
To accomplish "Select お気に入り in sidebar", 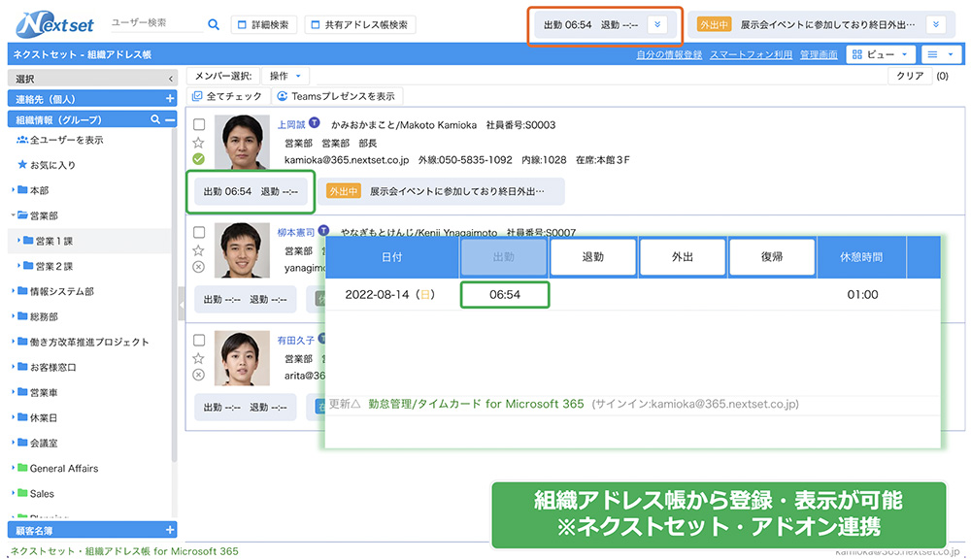I will pyautogui.click(x=52, y=165).
